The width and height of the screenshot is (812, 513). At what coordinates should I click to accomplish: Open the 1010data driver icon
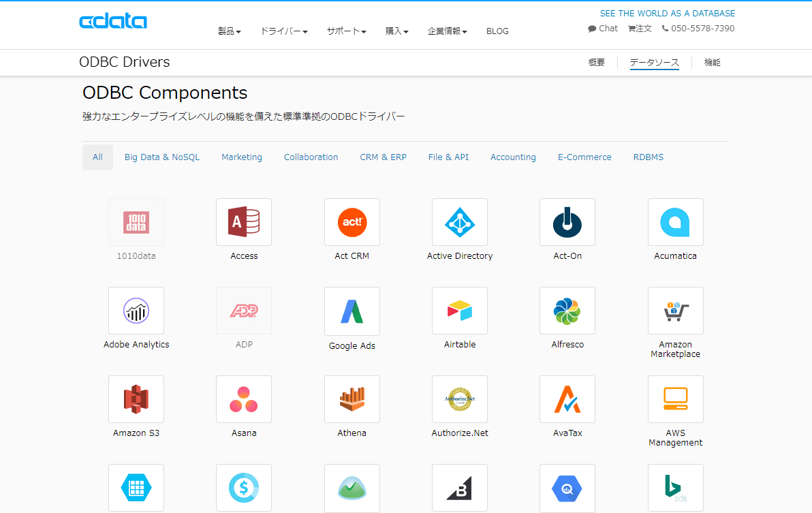tap(136, 222)
